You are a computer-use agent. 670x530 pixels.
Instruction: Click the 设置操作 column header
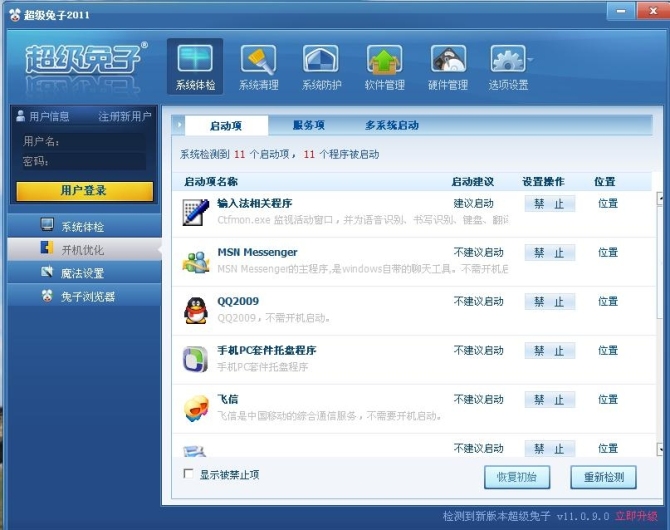coord(543,182)
